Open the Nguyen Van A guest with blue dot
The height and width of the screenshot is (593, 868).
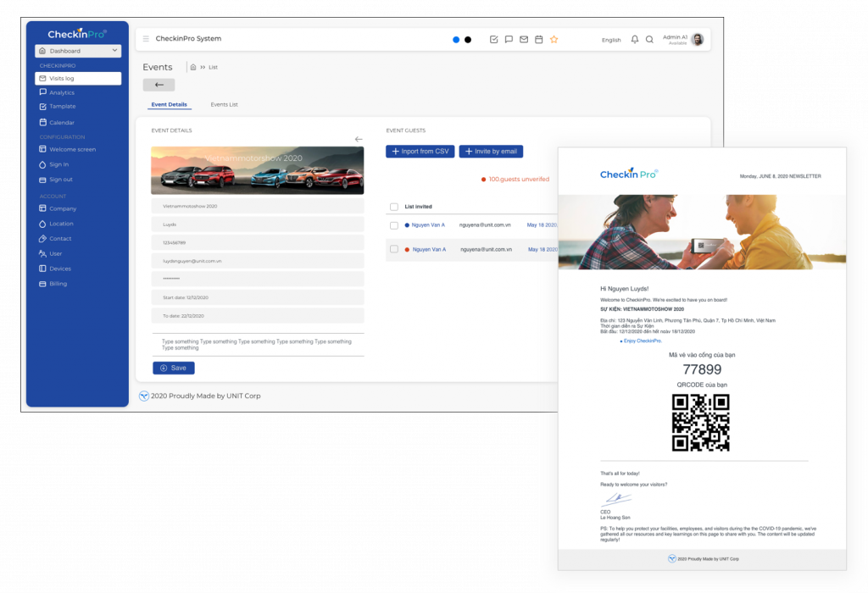pos(428,225)
